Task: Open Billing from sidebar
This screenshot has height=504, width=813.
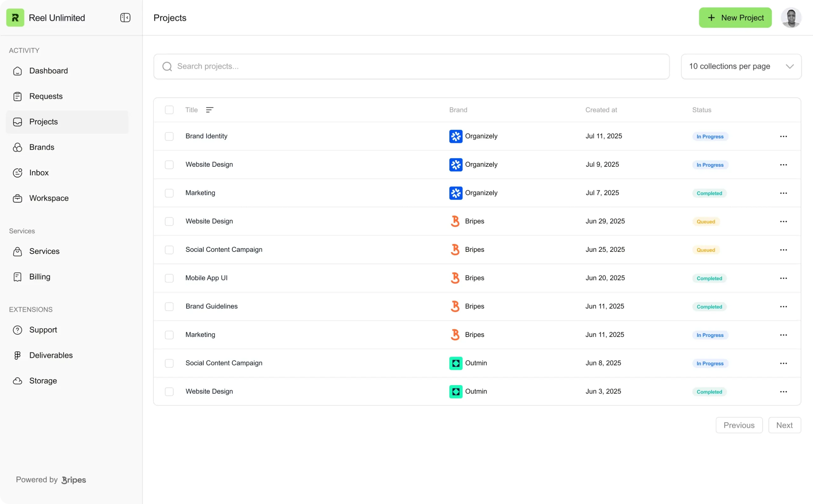Action: click(67, 277)
